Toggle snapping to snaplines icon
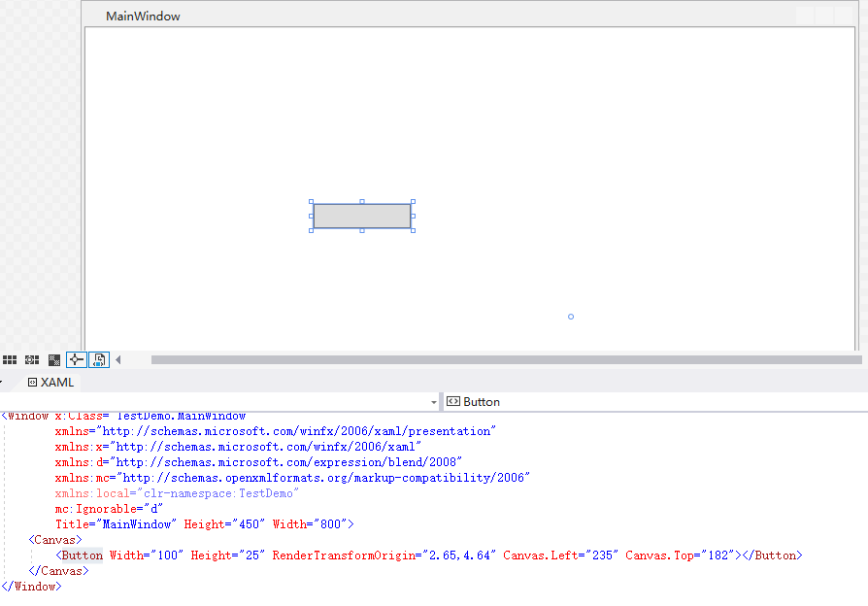 (x=77, y=360)
